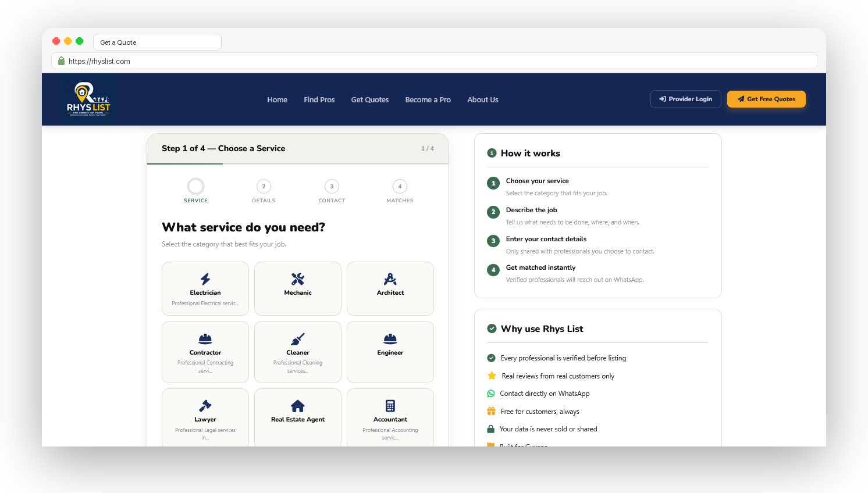The image size is (868, 493).
Task: Pick the Real Estate Agent house icon
Action: click(298, 406)
